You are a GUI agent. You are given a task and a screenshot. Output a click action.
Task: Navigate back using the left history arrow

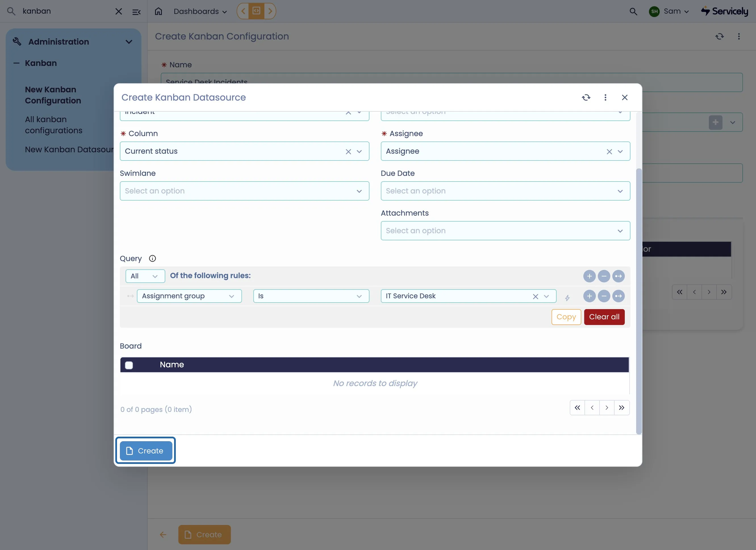tap(243, 11)
